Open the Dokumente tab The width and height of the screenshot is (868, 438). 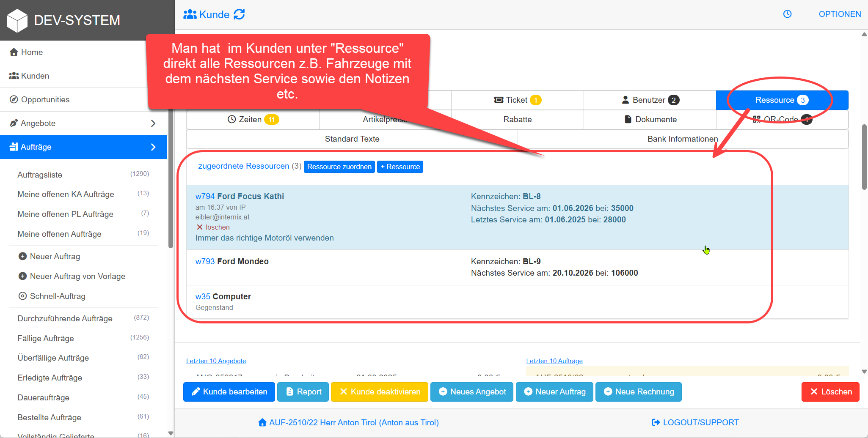click(650, 120)
